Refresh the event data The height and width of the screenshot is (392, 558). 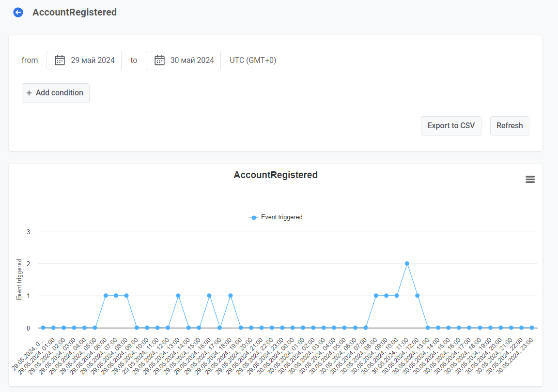[509, 126]
